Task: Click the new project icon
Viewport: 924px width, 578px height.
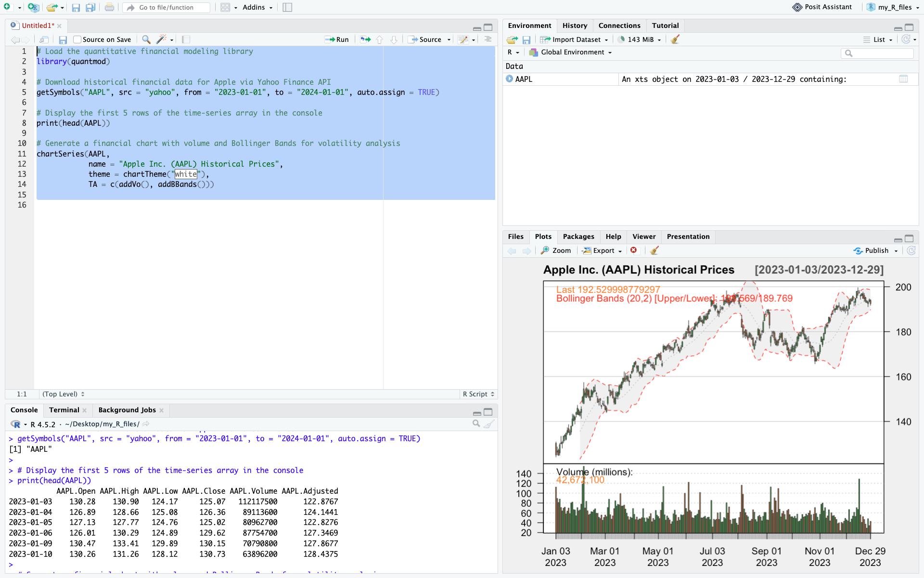Action: 33,7
